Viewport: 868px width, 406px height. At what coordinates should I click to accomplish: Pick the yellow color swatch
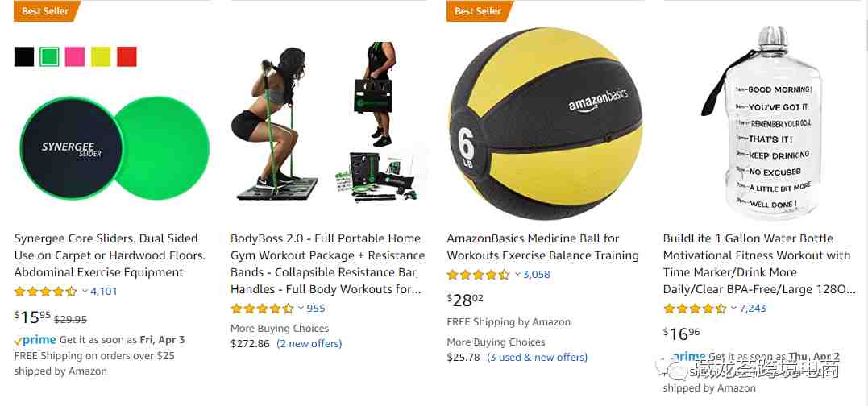pyautogui.click(x=101, y=57)
